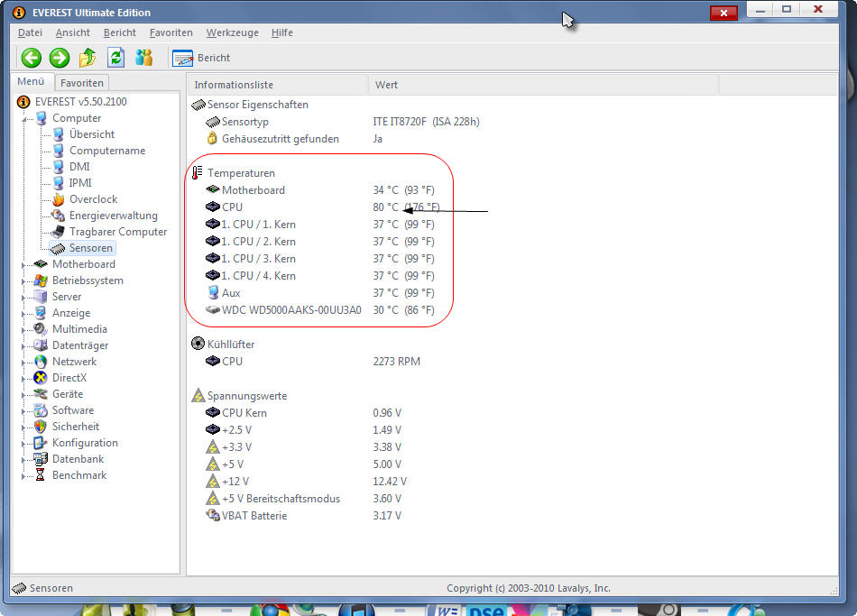Click the Software icon in tree
Screen dimensions: 857x616
[x=41, y=410]
